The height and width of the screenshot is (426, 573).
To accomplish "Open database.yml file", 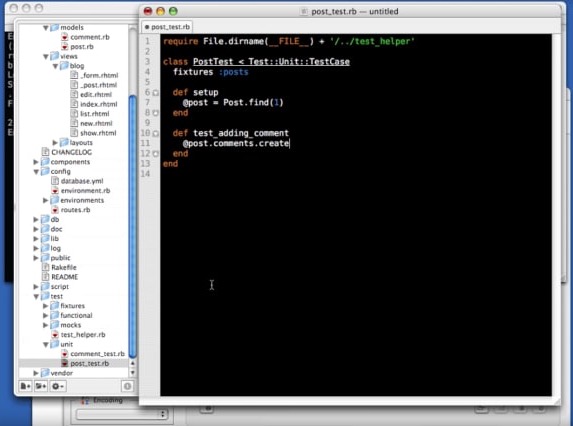I will click(x=82, y=181).
